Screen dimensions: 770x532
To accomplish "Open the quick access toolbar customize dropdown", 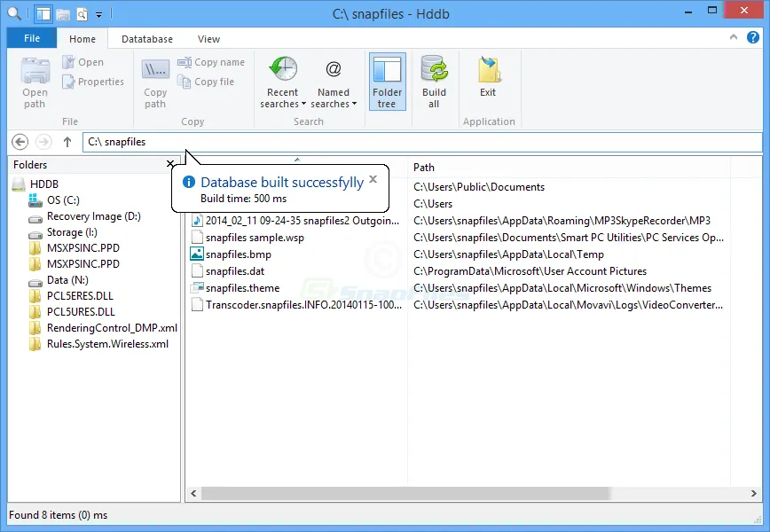I will click(x=98, y=15).
